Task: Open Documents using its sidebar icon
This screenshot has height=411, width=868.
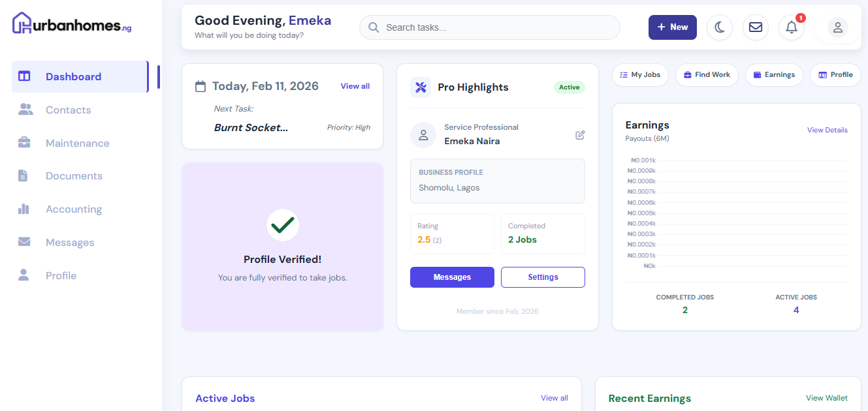Action: [x=25, y=175]
